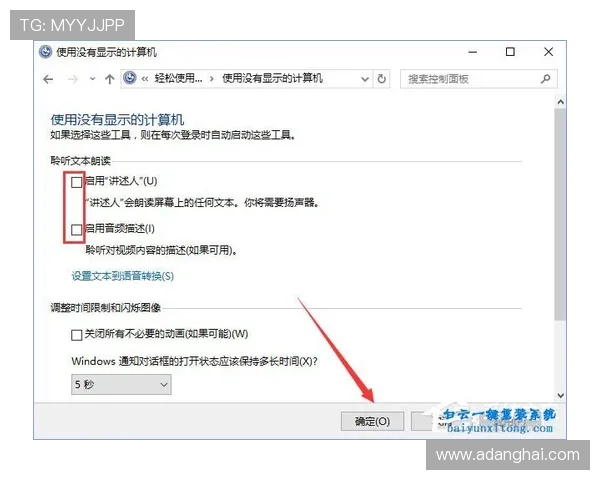Image resolution: width=600 pixels, height=480 pixels.
Task: Check 关闭所有不必要的动画 checkbox
Action: pos(77,335)
